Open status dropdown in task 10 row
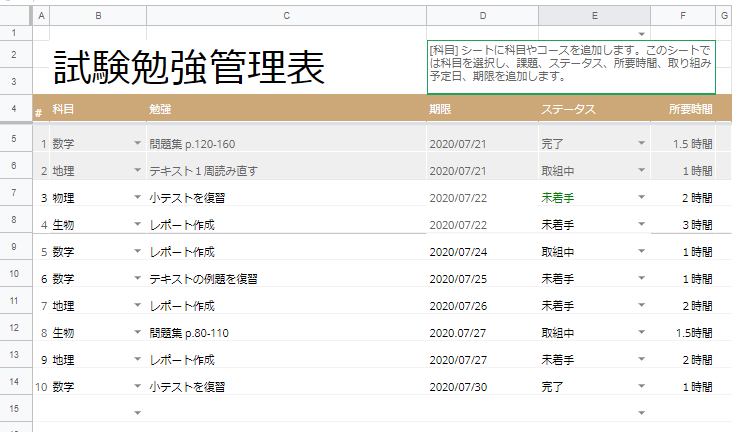Viewport: 732px width, 432px height. coord(641,386)
